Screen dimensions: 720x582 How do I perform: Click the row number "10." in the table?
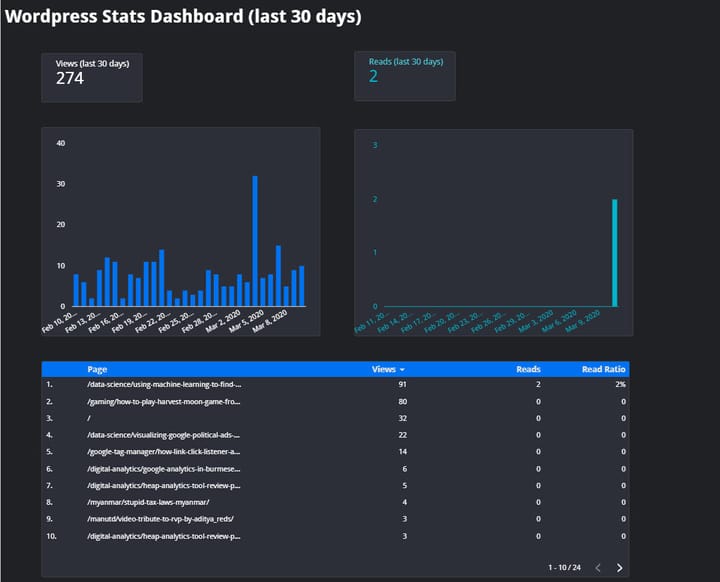[x=51, y=536]
